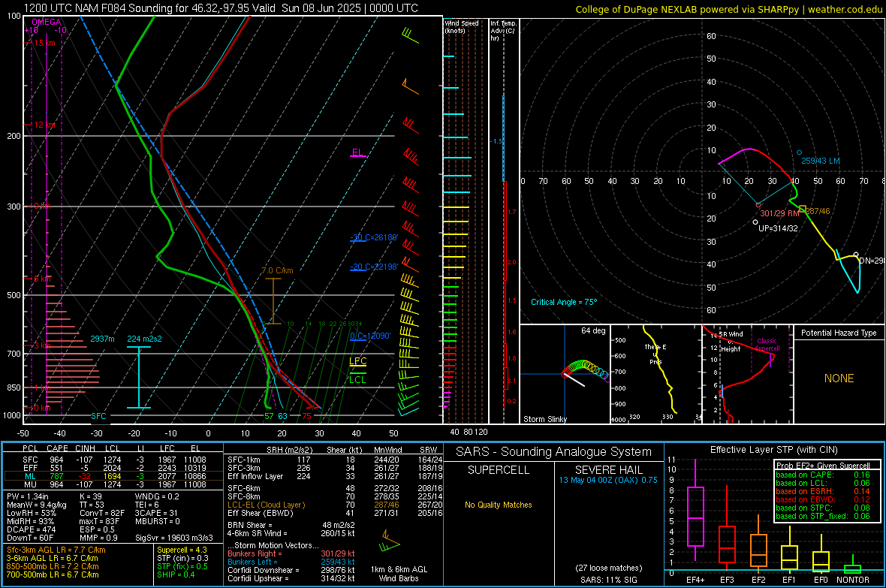
Task: Click the green LCL marker on skew-T
Action: (357, 378)
